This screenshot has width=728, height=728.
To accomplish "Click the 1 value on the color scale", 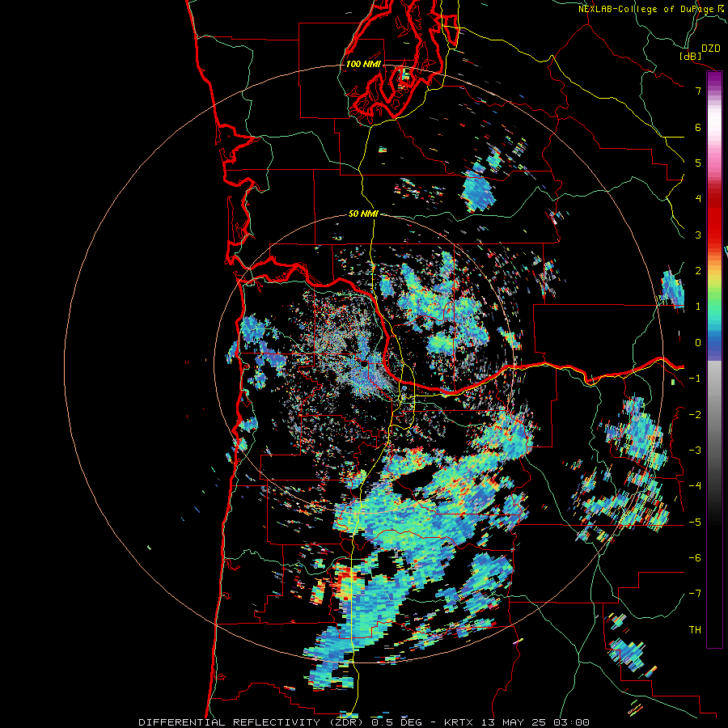I will [698, 307].
